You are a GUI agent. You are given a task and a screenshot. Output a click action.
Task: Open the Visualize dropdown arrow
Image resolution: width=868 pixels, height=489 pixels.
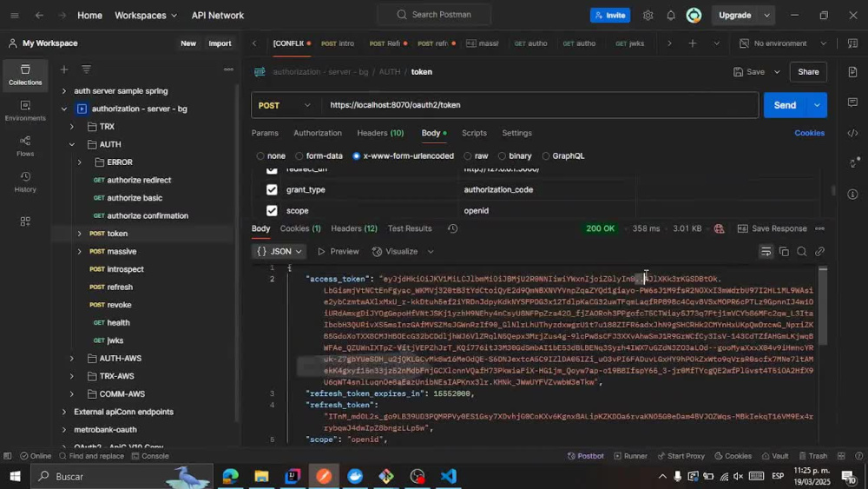tap(431, 251)
